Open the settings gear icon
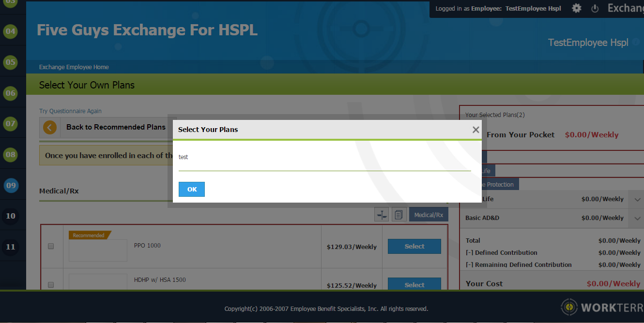Screen dimensions: 644x323 [576, 8]
